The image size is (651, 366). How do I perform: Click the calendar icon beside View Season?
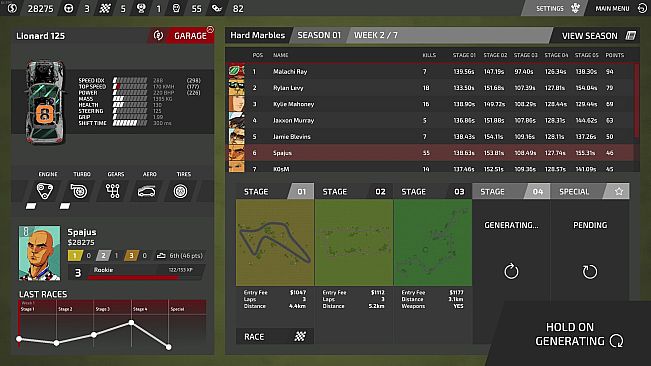pos(631,36)
